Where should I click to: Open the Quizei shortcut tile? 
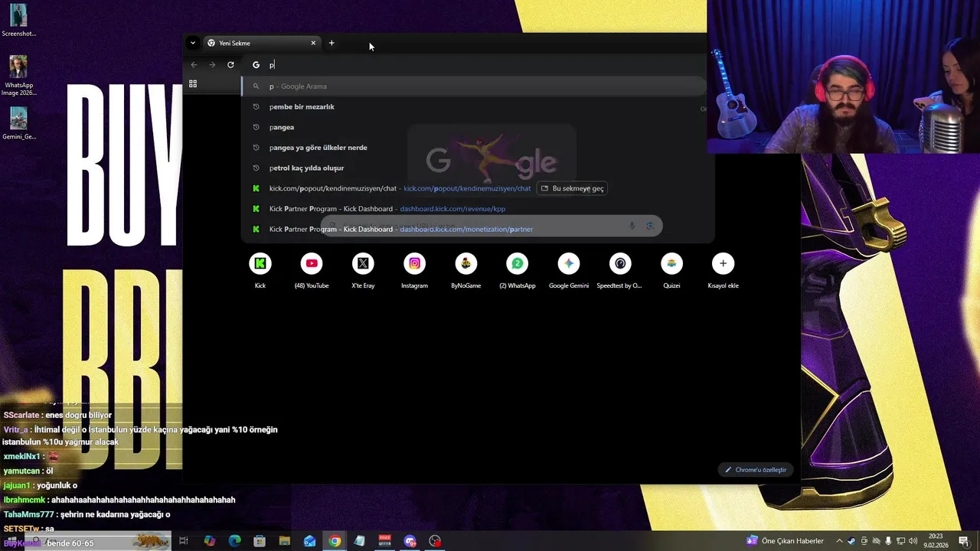(x=671, y=270)
